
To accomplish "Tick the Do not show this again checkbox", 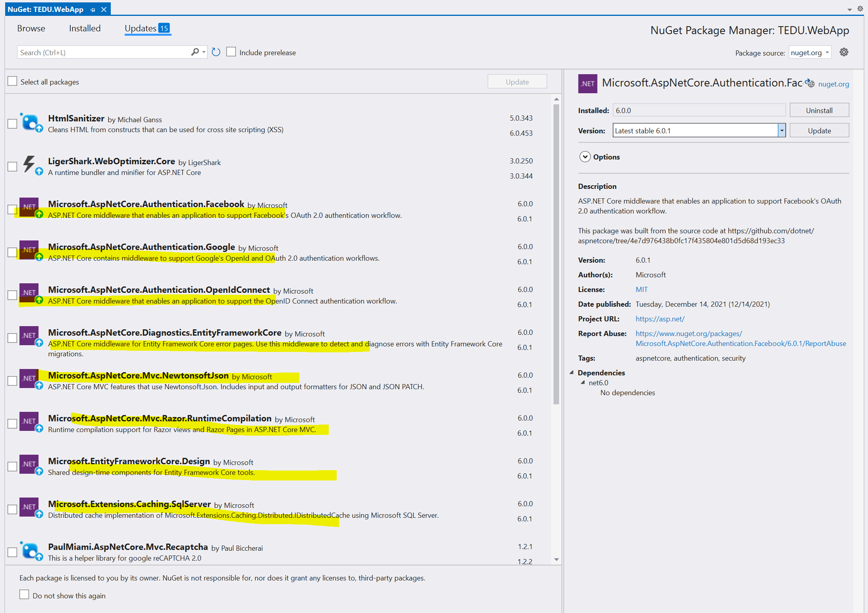I will click(24, 595).
